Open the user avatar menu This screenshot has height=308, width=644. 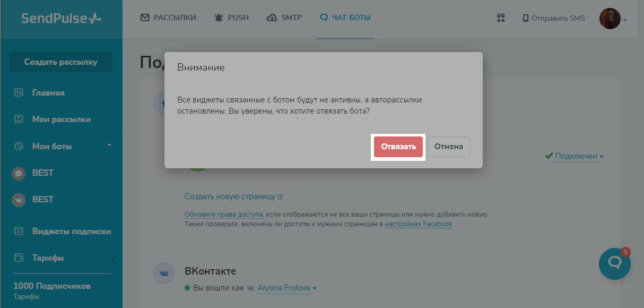click(613, 19)
